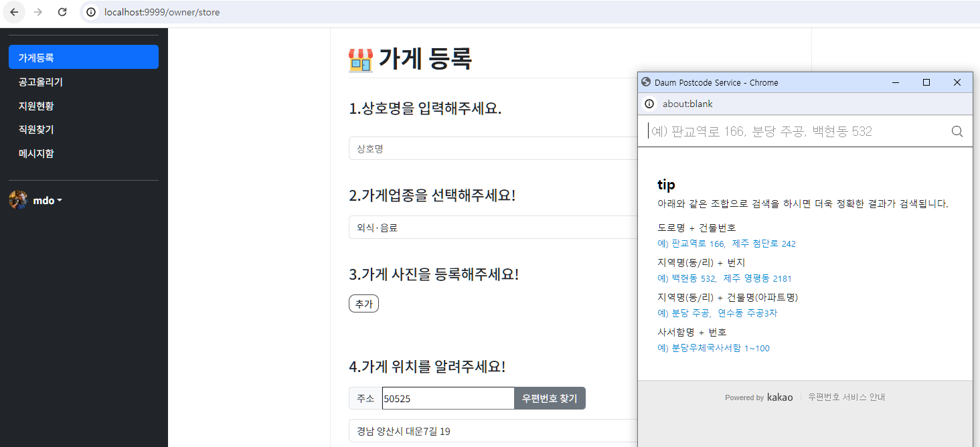
Task: Expand the mdo user dropdown
Action: 48,201
